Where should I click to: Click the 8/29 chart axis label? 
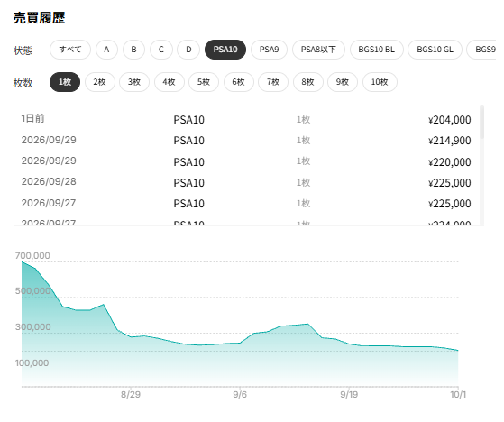(x=131, y=395)
